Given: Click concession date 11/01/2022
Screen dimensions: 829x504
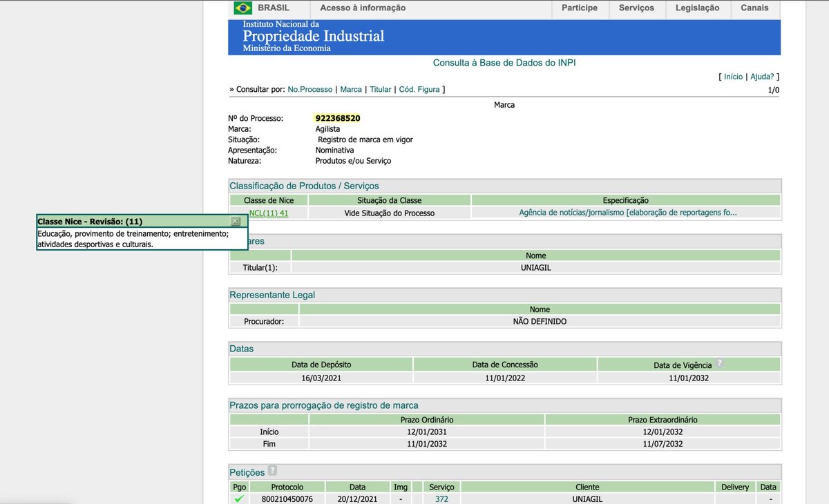Looking at the screenshot, I should (505, 378).
